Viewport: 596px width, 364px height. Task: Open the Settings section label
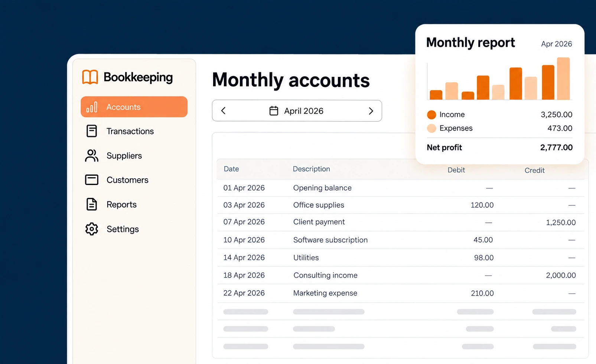coord(123,229)
